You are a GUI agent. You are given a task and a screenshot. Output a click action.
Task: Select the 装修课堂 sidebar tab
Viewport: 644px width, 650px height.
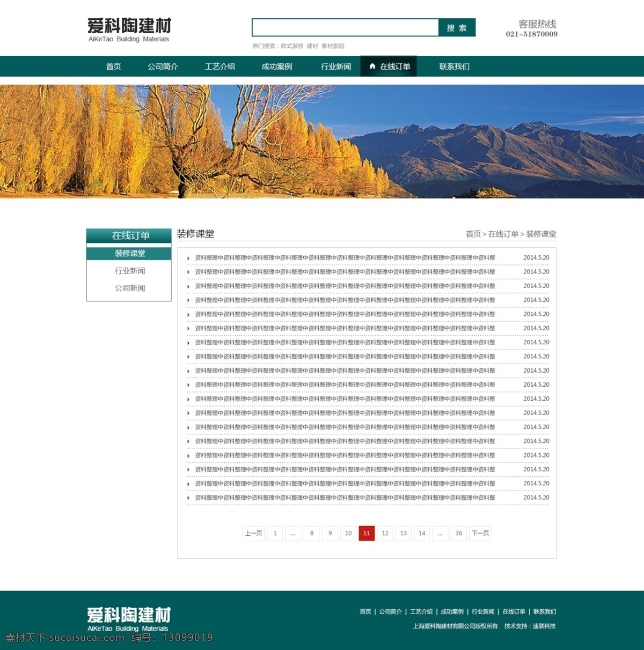tap(129, 254)
